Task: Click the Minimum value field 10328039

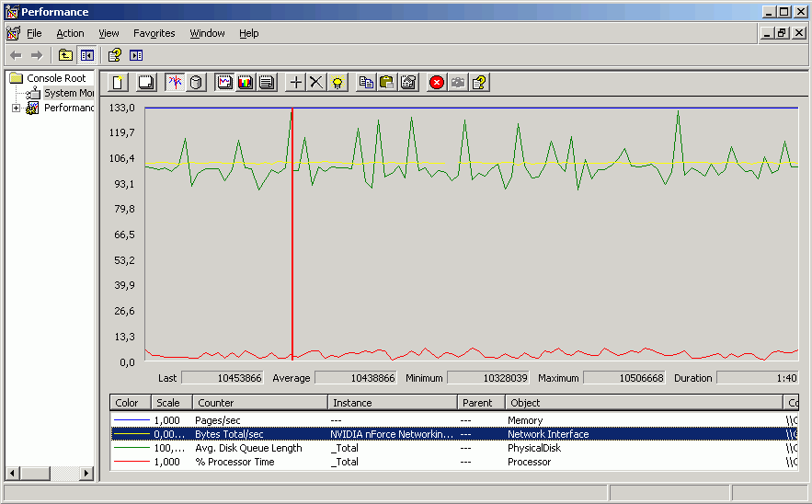Action: point(488,378)
